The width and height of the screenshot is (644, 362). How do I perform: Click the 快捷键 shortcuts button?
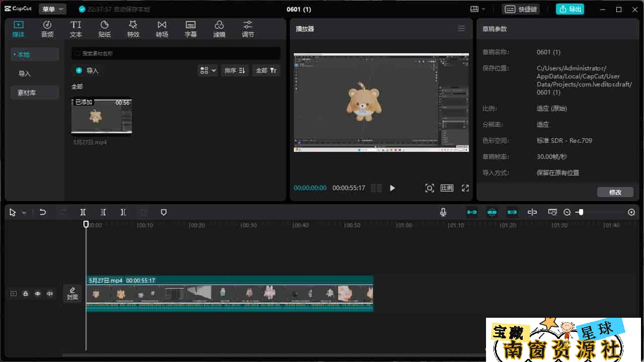(x=521, y=9)
